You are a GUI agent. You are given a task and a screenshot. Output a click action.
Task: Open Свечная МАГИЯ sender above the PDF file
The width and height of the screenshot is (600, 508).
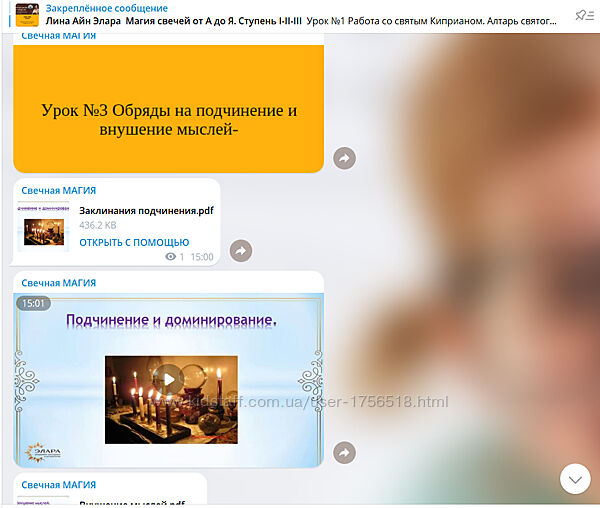(59, 190)
